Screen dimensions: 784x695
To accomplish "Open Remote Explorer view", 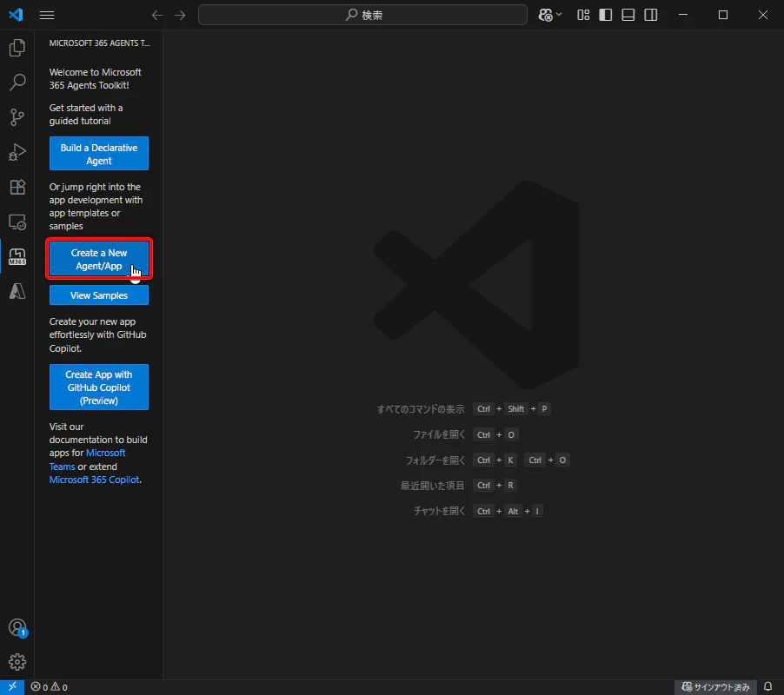I will [17, 222].
